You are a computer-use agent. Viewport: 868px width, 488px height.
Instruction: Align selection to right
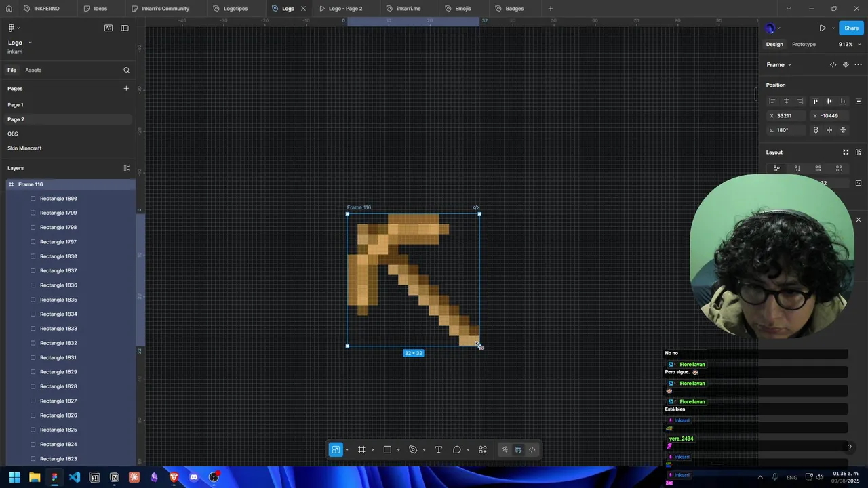[800, 101]
